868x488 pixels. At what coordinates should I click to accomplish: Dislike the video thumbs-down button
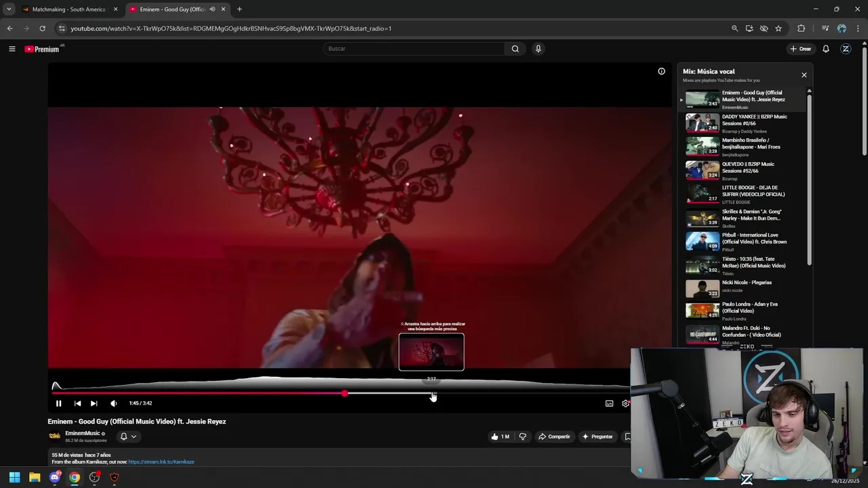click(x=522, y=436)
